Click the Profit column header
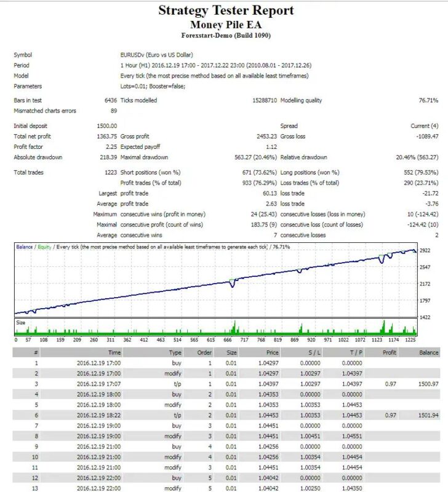Image resolution: width=448 pixels, height=492 pixels. (389, 352)
